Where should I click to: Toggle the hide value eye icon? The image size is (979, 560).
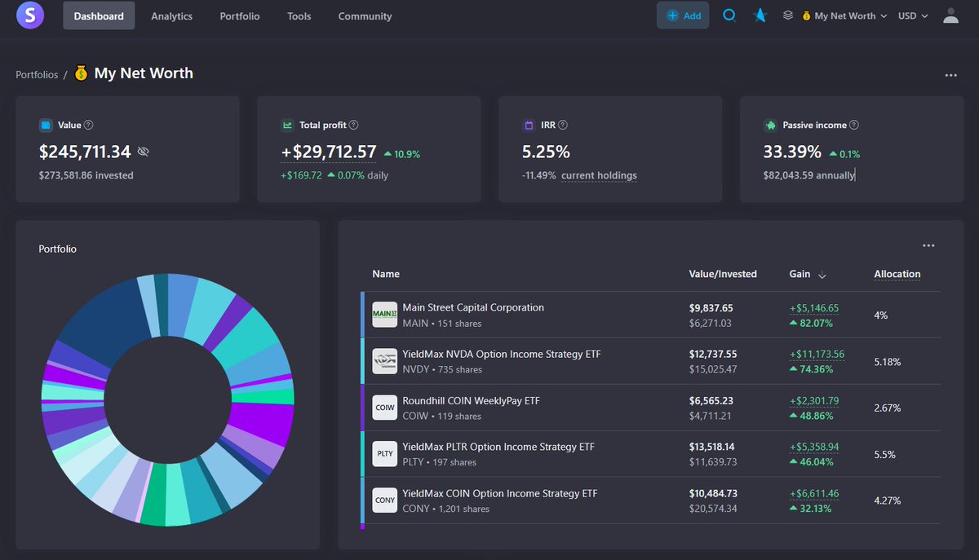click(x=144, y=152)
